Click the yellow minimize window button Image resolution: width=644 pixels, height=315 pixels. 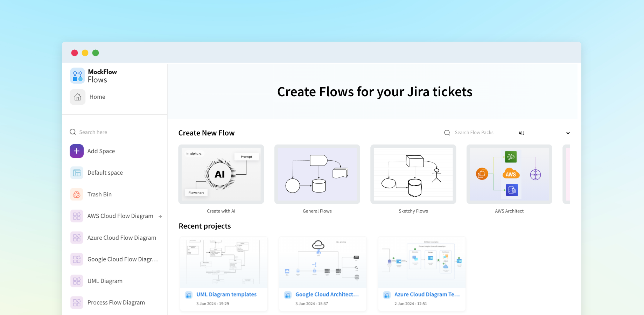(85, 53)
